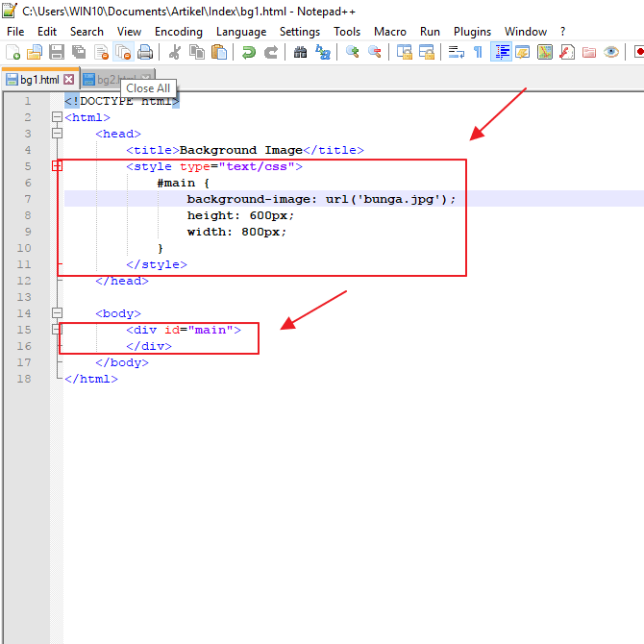Image resolution: width=644 pixels, height=644 pixels.
Task: Toggle the Show Indent Guide button
Action: (501, 52)
